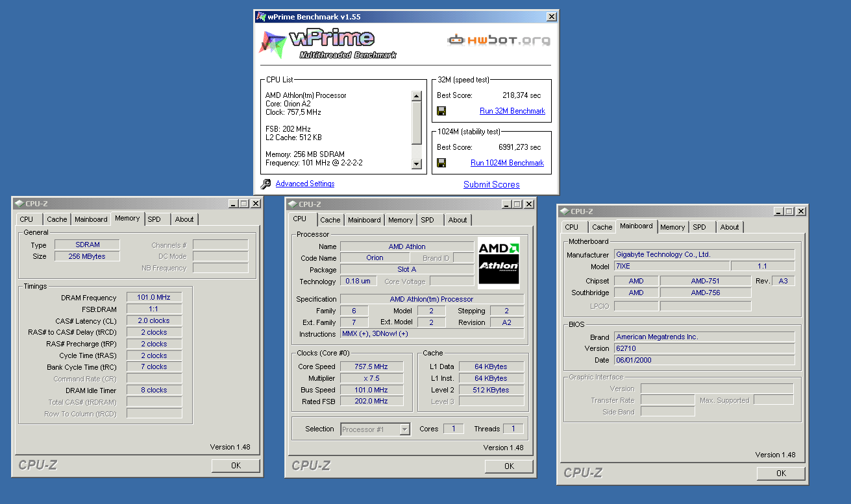This screenshot has height=504, width=851.
Task: Open Memory tab in Mainboard window
Action: click(672, 227)
